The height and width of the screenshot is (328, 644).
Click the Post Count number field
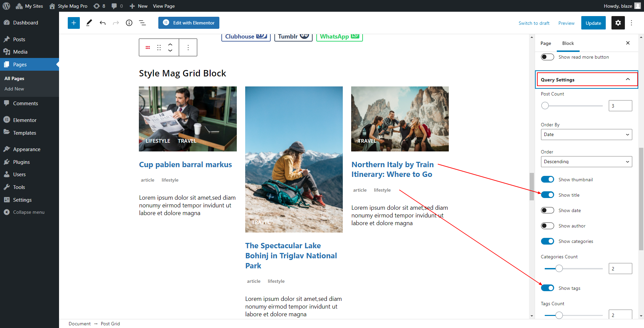click(x=620, y=106)
